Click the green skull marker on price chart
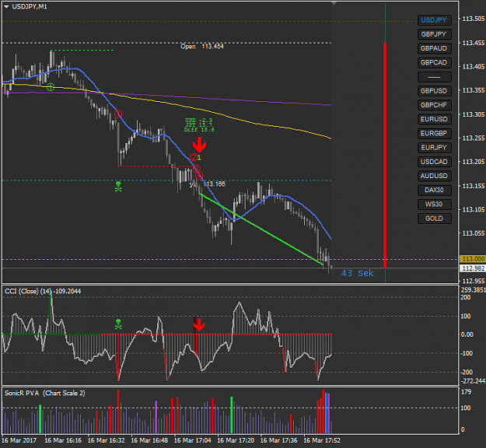 tap(118, 187)
